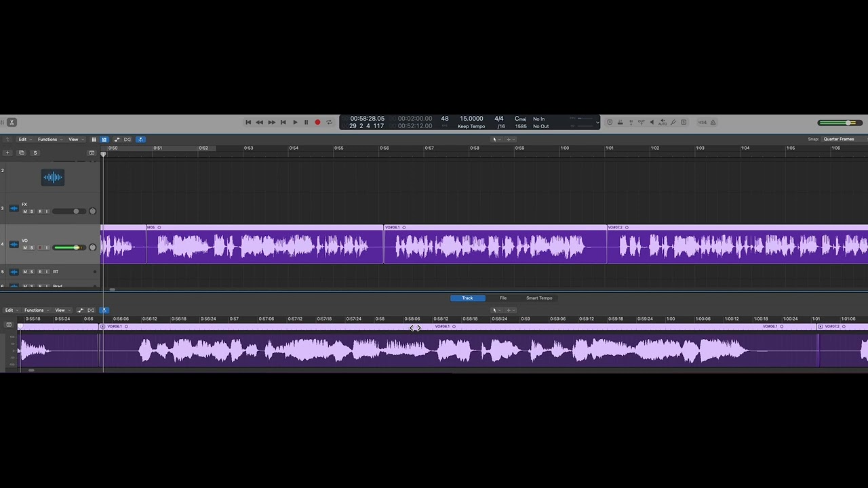Record-enable the FX track
The width and height of the screenshot is (868, 488).
point(40,211)
